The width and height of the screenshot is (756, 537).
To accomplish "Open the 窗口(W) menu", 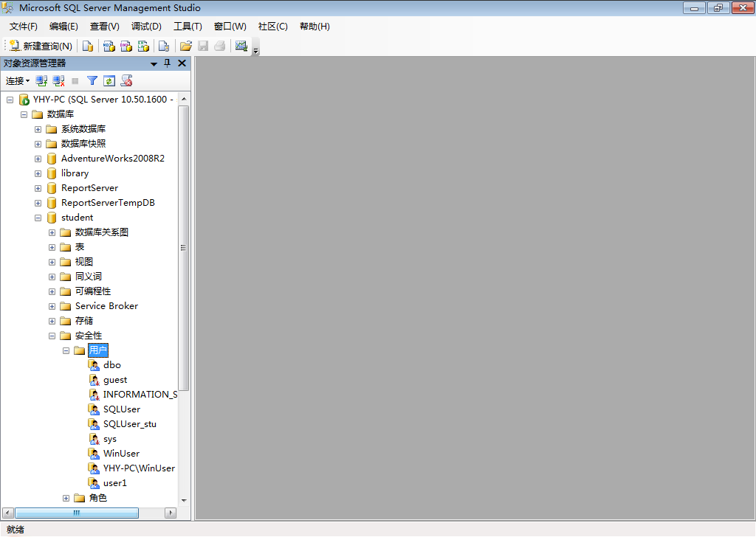I will tap(230, 27).
